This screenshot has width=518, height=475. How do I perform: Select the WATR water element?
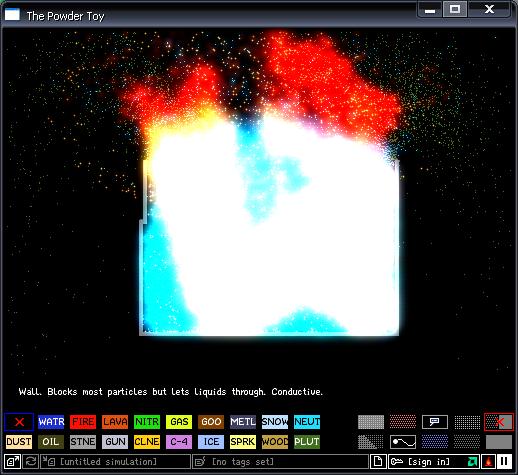(x=51, y=422)
